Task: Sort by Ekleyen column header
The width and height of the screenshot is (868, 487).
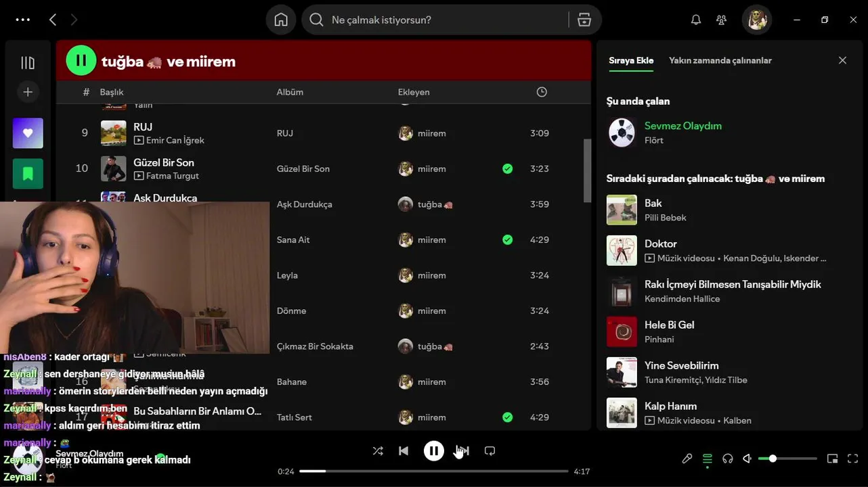Action: click(414, 92)
